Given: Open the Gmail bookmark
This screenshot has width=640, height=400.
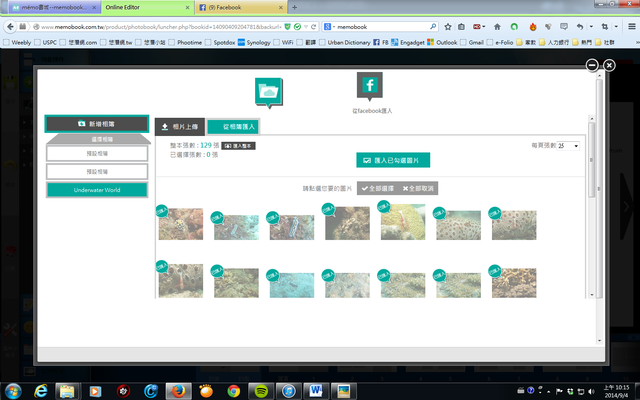Looking at the screenshot, I should 471,42.
